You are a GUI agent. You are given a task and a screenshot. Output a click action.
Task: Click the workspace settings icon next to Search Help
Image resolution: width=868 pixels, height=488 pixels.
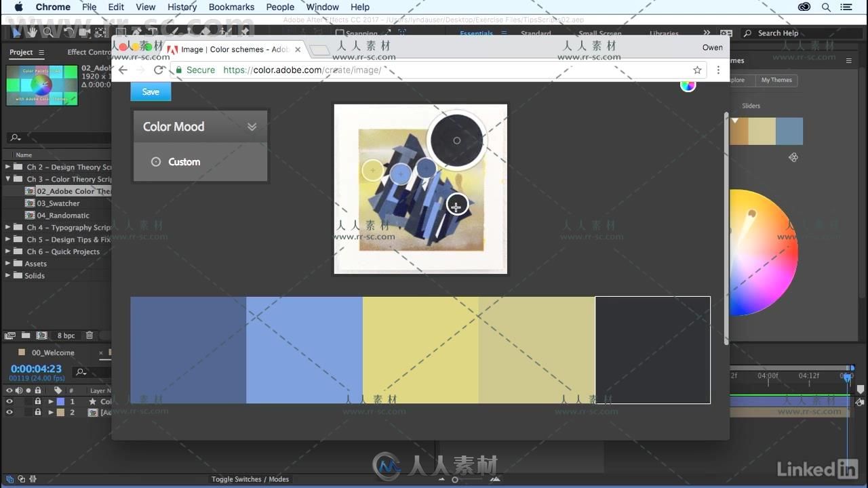[726, 33]
